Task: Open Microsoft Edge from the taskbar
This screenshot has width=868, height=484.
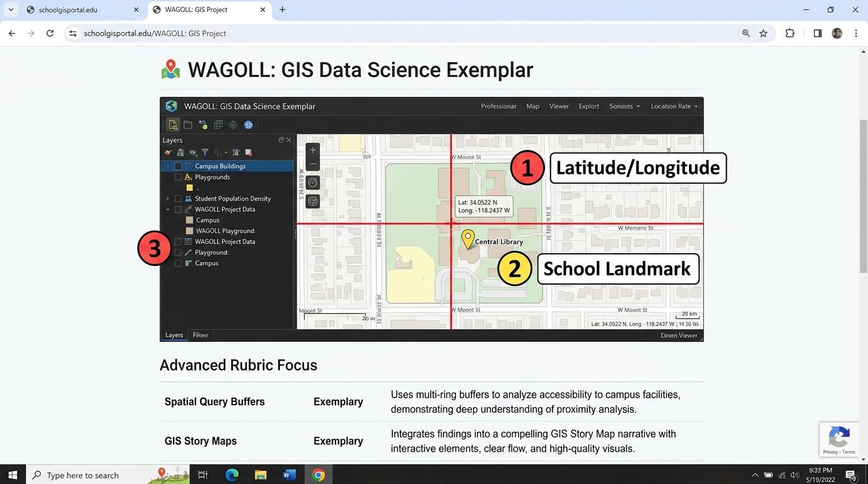Action: point(232,475)
